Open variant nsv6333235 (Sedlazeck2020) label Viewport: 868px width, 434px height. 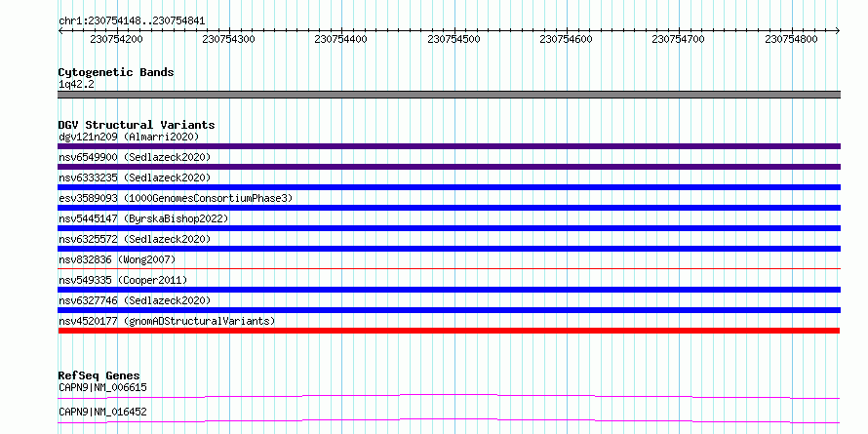135,178
